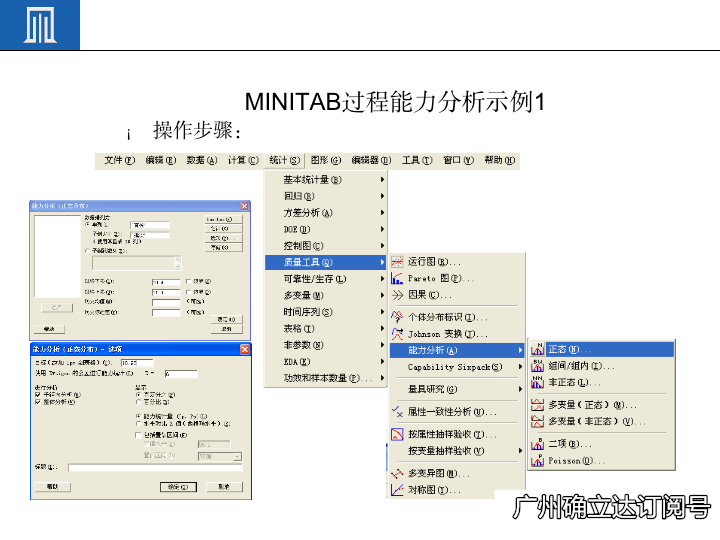The width and height of the screenshot is (720, 540).
Task: Select the 因果 cause-and-effect icon
Action: [397, 295]
